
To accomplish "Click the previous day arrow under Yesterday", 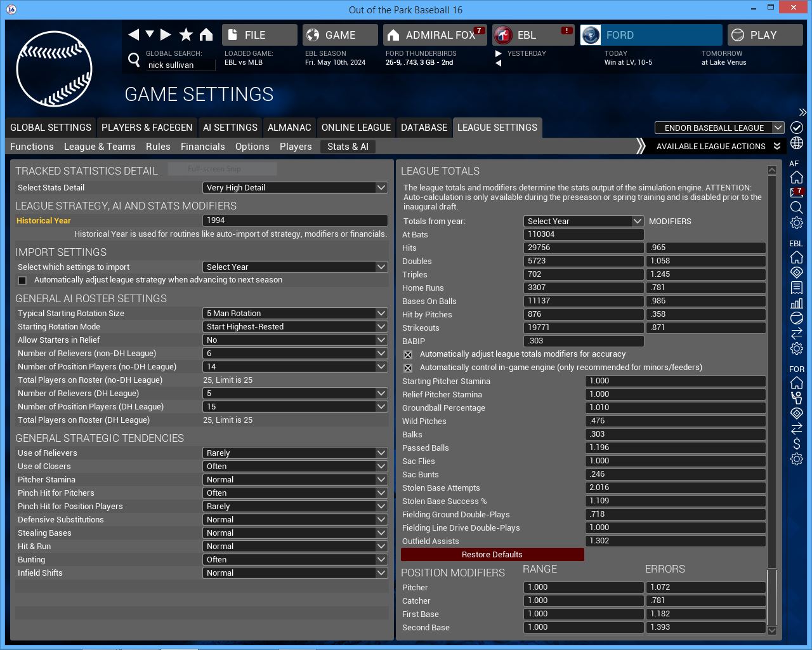I will pos(498,63).
